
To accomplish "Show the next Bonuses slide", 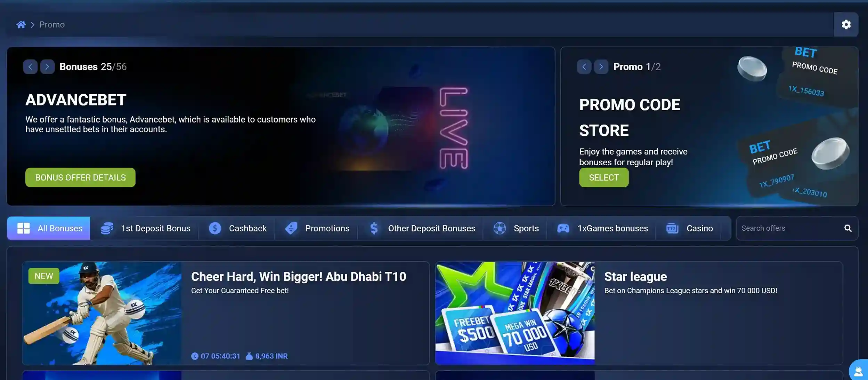I will point(47,66).
